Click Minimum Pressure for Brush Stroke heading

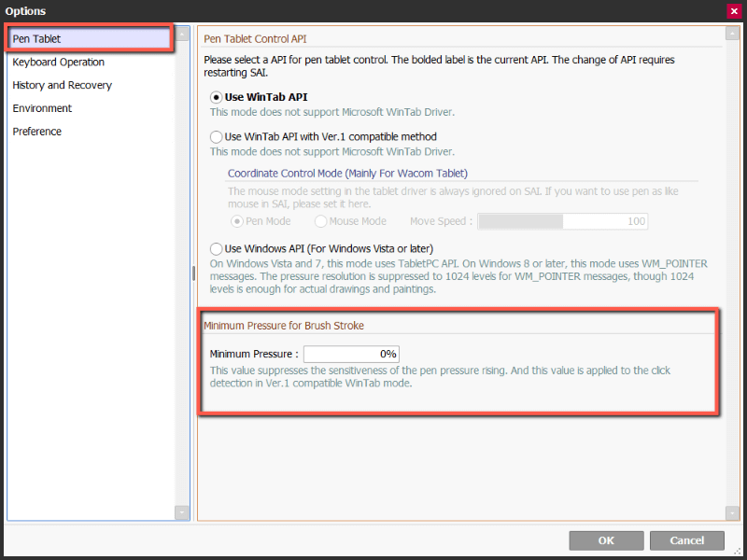(x=284, y=326)
